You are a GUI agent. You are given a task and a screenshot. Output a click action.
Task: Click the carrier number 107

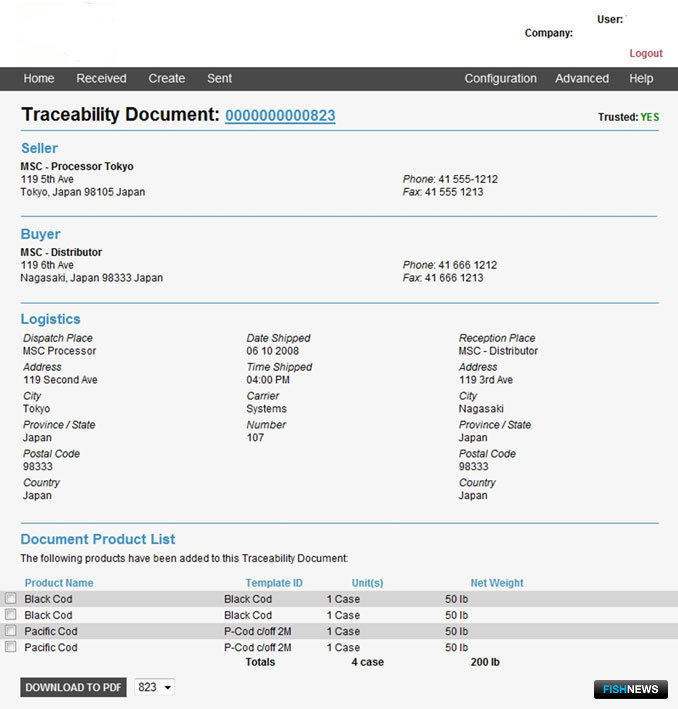click(x=255, y=438)
